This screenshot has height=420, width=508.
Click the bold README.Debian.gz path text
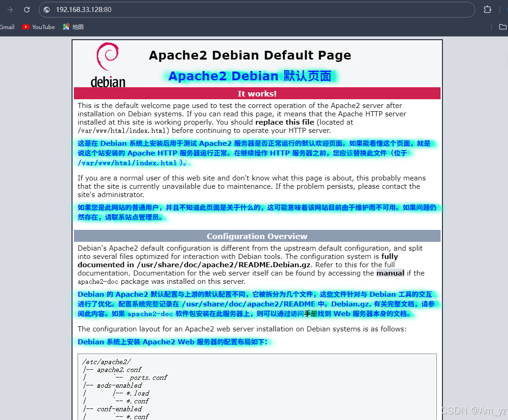pos(224,264)
